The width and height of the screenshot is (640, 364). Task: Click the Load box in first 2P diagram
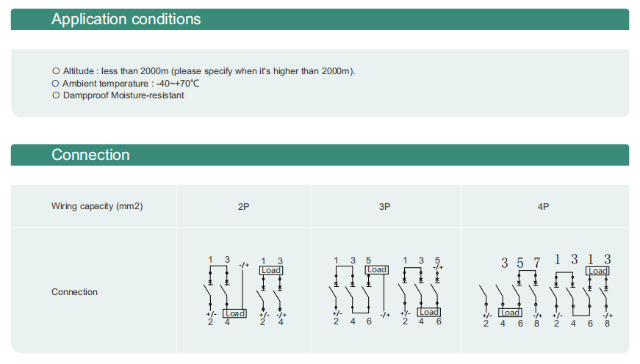[x=234, y=313]
